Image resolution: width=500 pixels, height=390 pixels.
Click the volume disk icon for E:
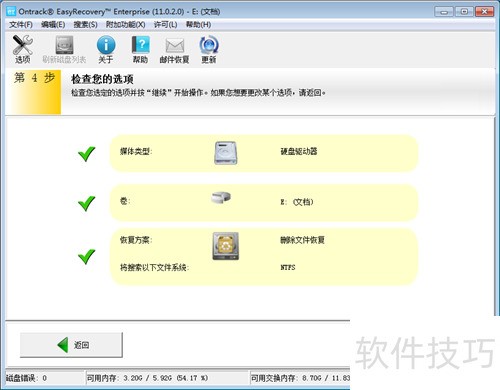coord(221,197)
